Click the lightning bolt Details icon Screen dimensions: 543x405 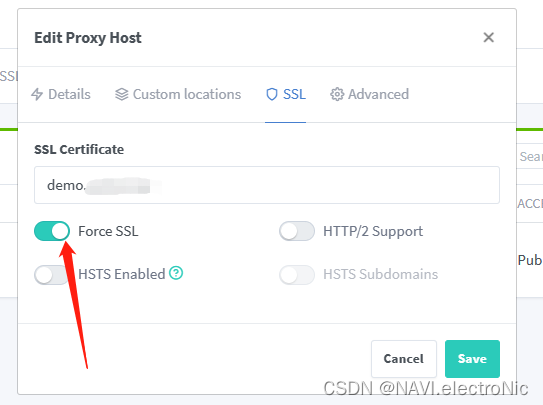pyautogui.click(x=37, y=94)
